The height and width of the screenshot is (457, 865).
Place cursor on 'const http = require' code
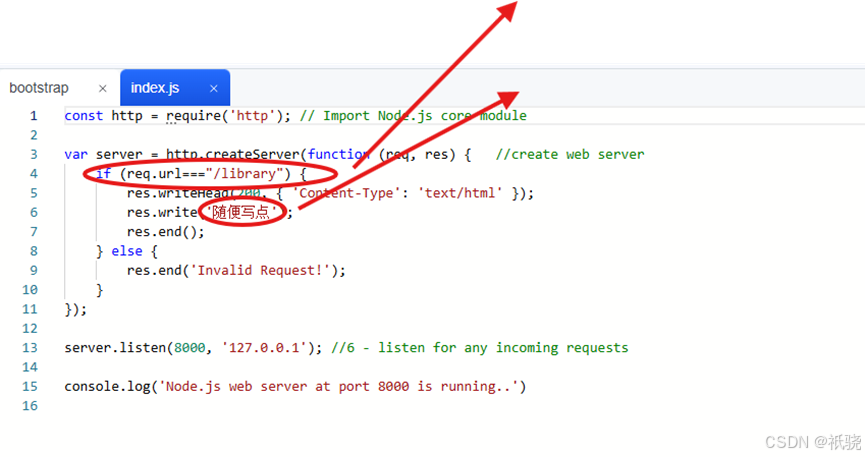(142, 116)
